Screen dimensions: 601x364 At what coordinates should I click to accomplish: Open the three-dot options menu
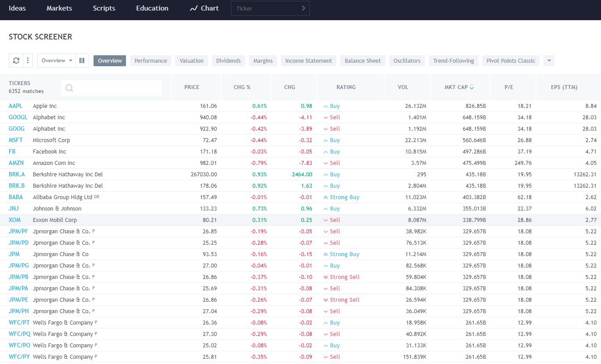(x=28, y=61)
